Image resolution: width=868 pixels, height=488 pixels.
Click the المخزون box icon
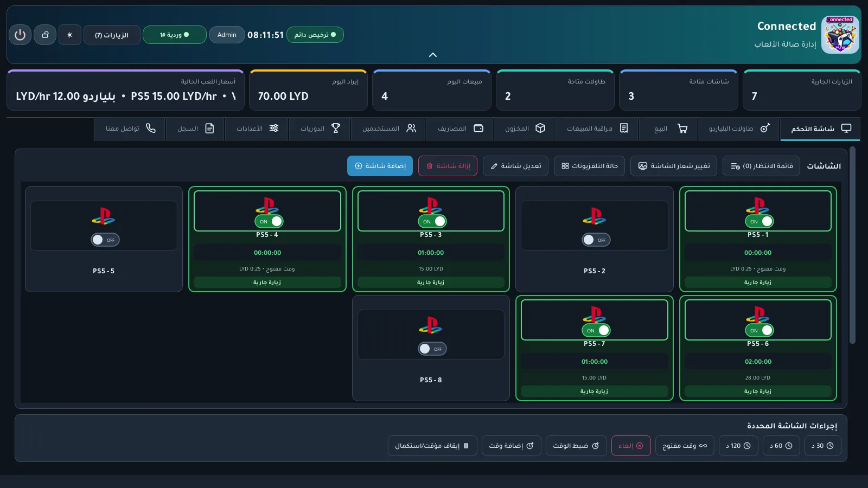click(540, 128)
